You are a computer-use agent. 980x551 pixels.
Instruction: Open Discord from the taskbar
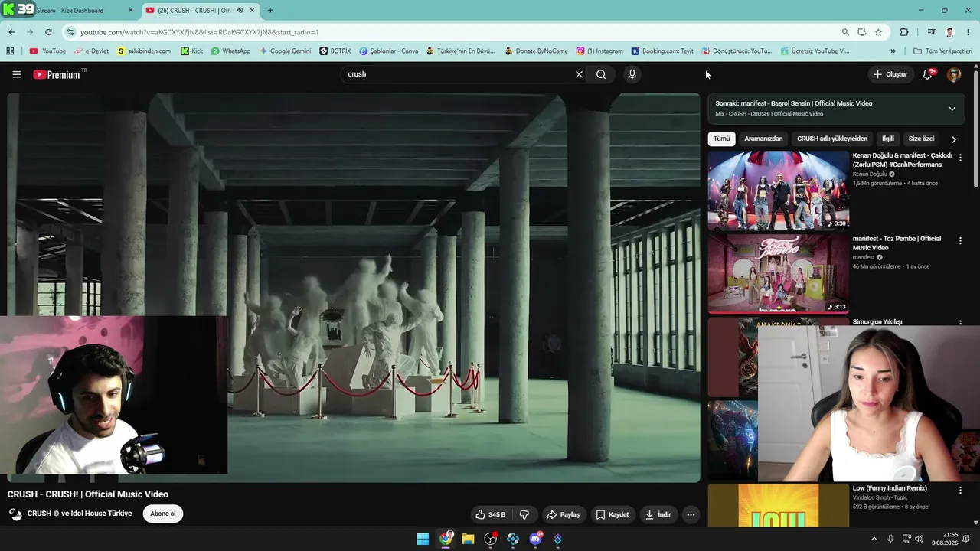(x=535, y=539)
